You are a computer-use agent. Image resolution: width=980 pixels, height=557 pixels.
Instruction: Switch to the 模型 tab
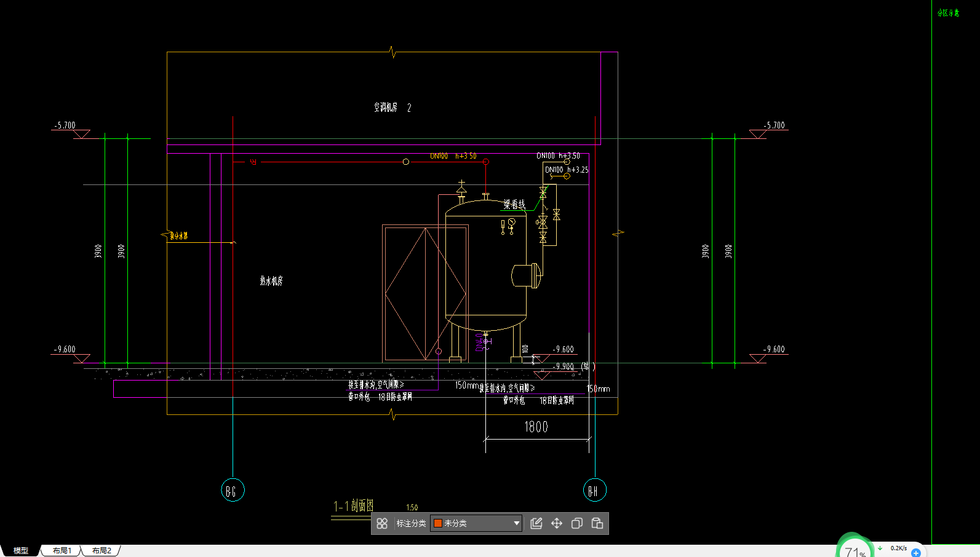coord(21,551)
